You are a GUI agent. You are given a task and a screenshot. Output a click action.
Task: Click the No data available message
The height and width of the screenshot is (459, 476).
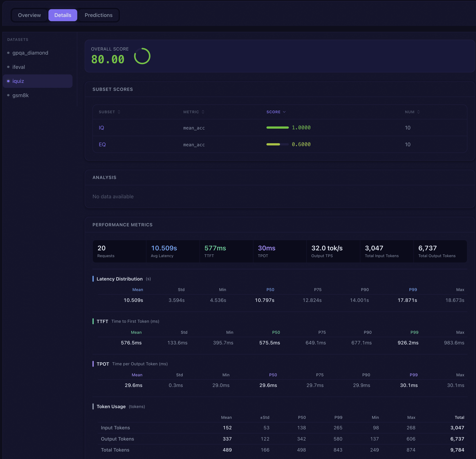[113, 196]
